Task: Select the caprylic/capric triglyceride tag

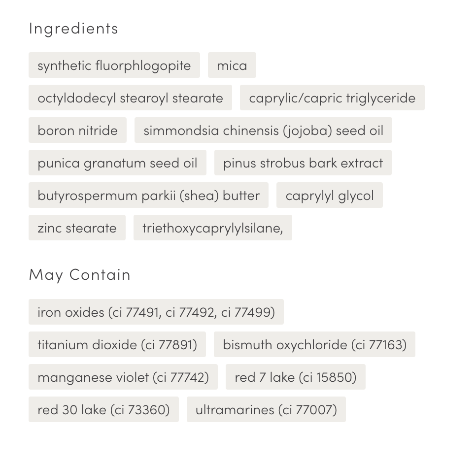Action: (332, 98)
